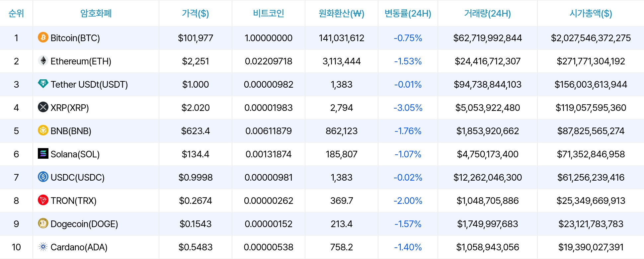Select market cap $271,771,304,192

591,61
